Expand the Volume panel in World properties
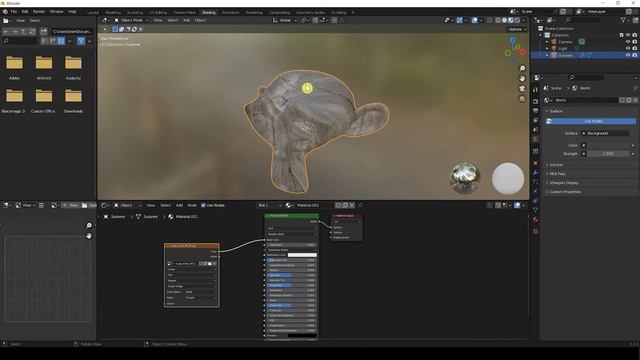The image size is (640, 360). tap(556, 164)
